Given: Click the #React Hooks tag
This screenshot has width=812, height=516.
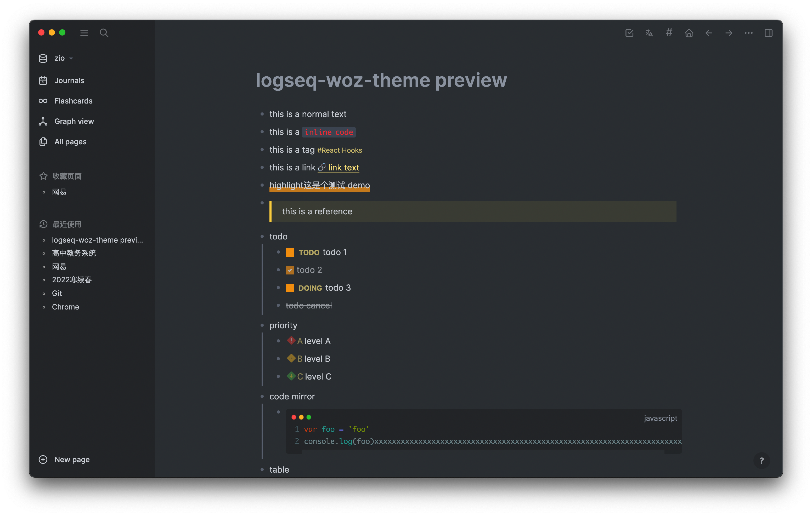Looking at the screenshot, I should [339, 150].
